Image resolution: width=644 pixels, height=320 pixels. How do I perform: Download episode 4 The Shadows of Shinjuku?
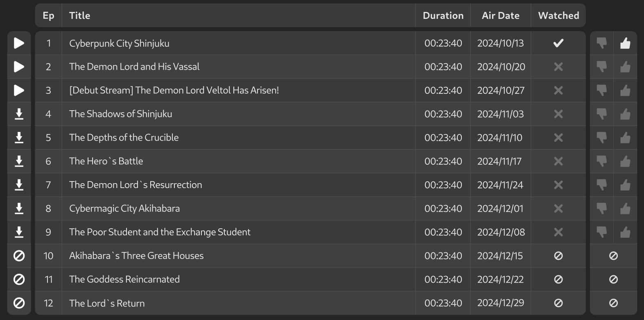pos(19,114)
